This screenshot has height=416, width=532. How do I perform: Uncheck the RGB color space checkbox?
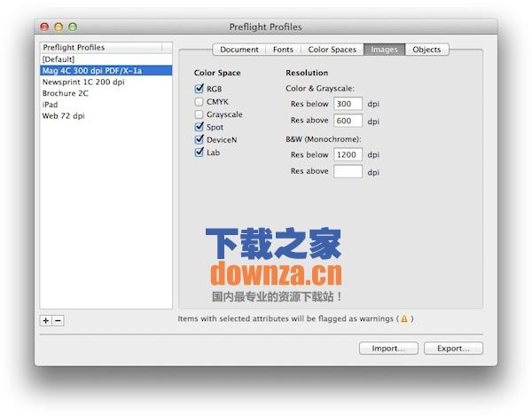tap(199, 89)
